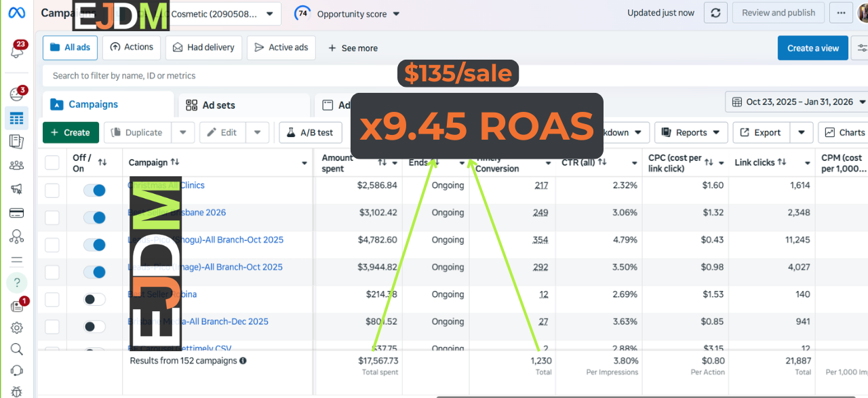
Task: Enable the Best Seller Robina campaign toggle
Action: point(94,299)
